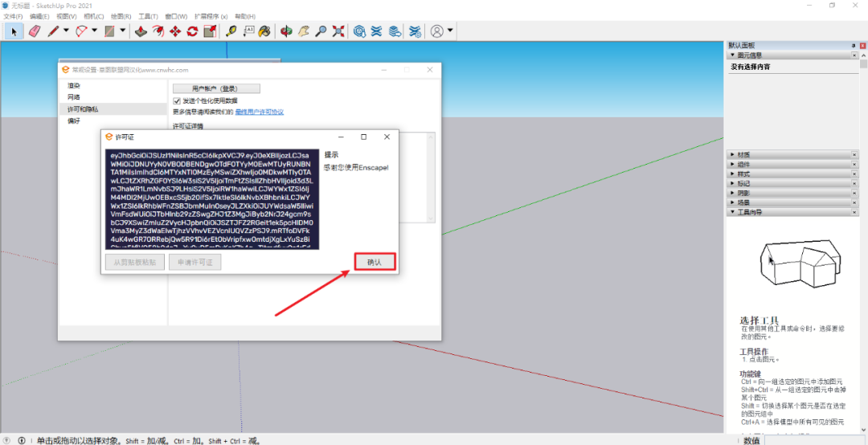The image size is (868, 445).
Task: Click the Orbit camera tool
Action: pyautogui.click(x=286, y=31)
